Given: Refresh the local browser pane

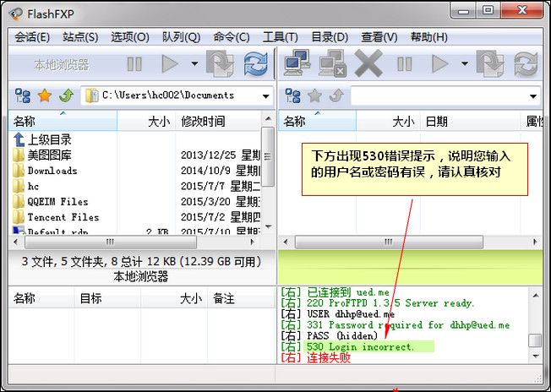Looking at the screenshot, I should pos(255,64).
